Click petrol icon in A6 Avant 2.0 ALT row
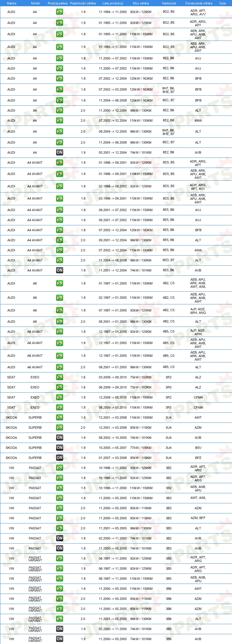Viewport: 232px width, 644px height. (60, 367)
